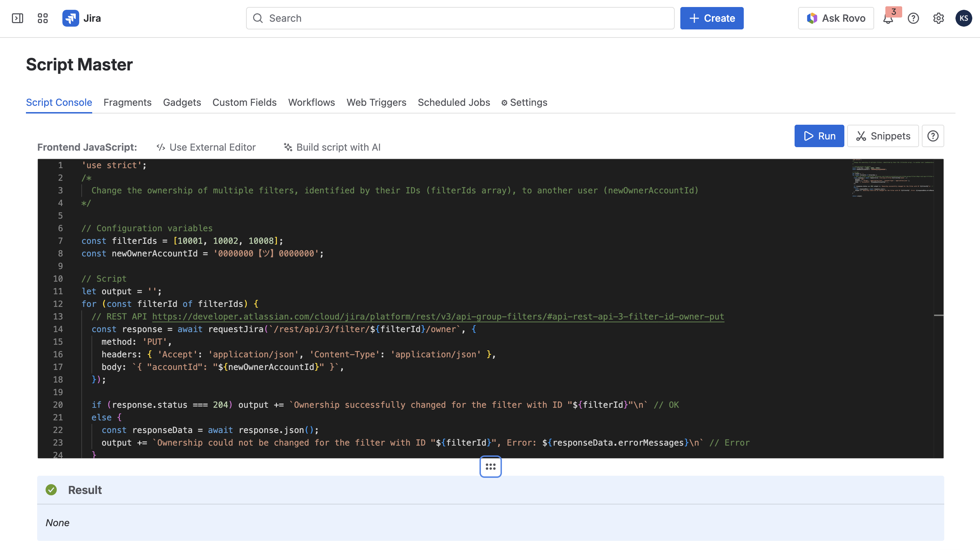The height and width of the screenshot is (550, 980).
Task: Click the code minimap preview
Action: point(892,179)
